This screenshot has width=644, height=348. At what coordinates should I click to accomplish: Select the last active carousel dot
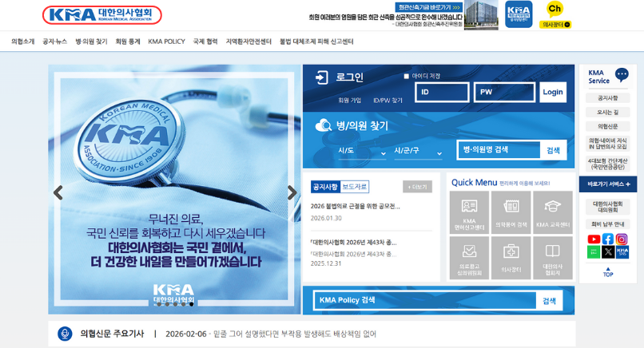tap(192, 304)
